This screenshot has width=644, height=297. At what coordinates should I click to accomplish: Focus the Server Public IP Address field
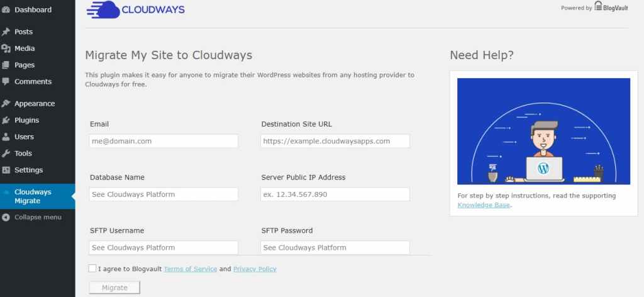[x=335, y=194]
